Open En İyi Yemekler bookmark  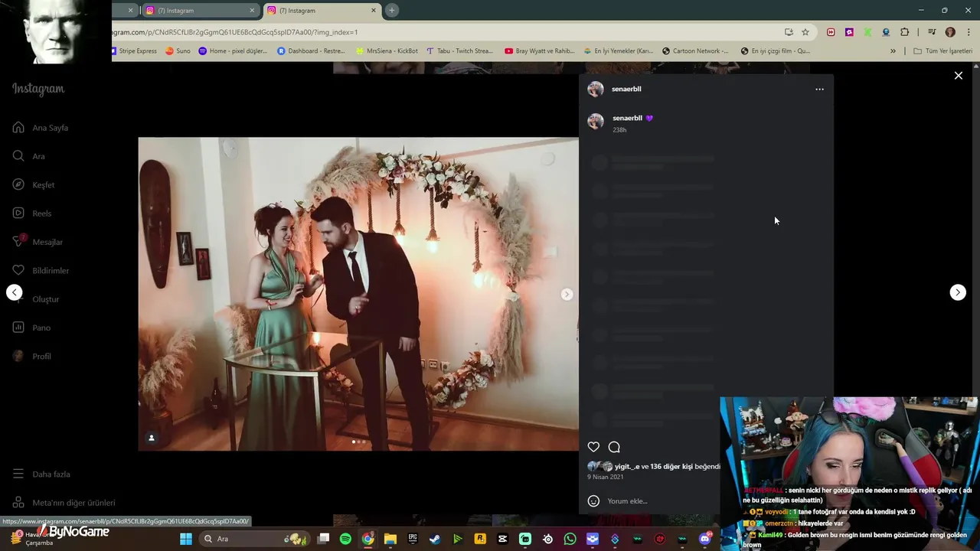click(x=619, y=51)
